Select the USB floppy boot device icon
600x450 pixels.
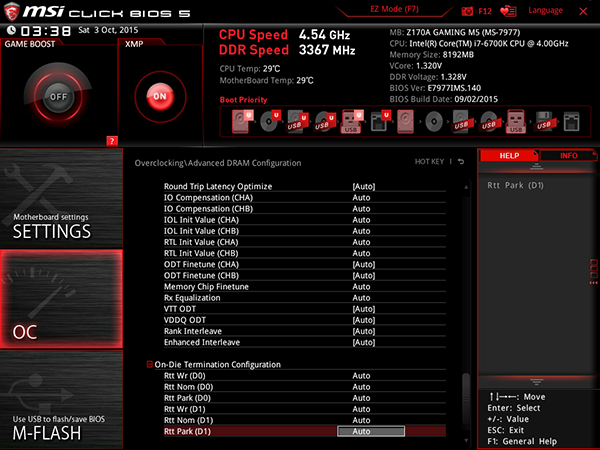[544, 121]
